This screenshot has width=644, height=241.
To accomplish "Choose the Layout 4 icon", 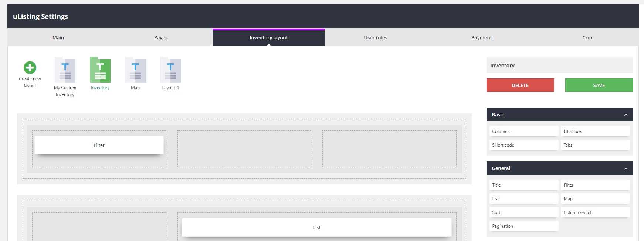I will tap(170, 70).
